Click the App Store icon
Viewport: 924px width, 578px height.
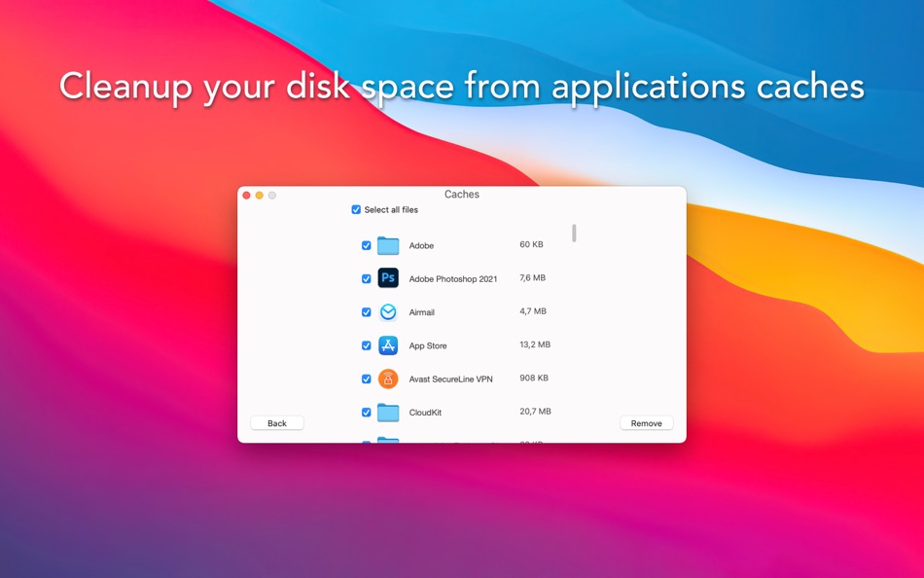[388, 345]
